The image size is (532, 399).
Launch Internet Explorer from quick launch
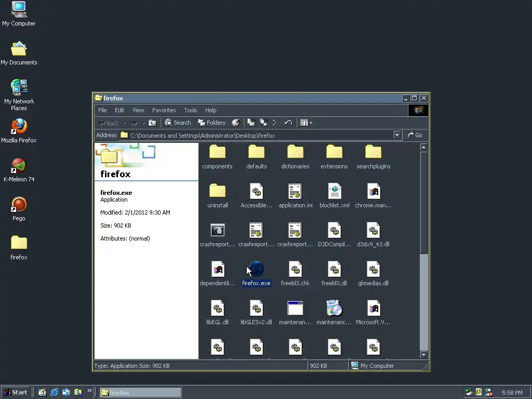point(54,393)
